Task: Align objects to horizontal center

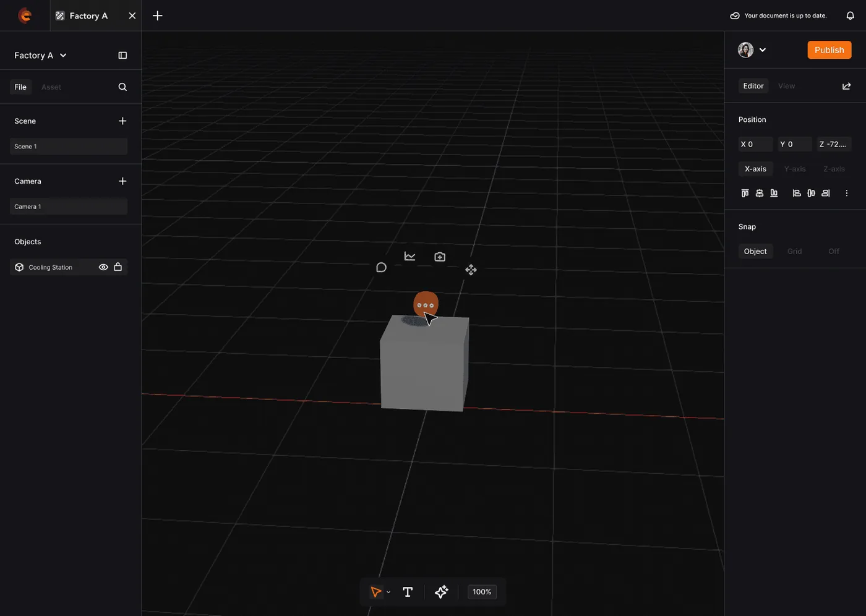Action: coord(811,194)
